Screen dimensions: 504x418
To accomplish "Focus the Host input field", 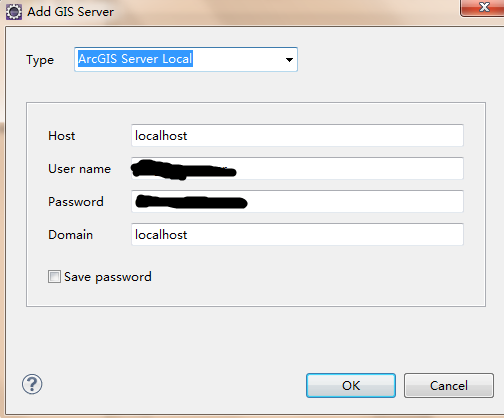I will tap(297, 135).
